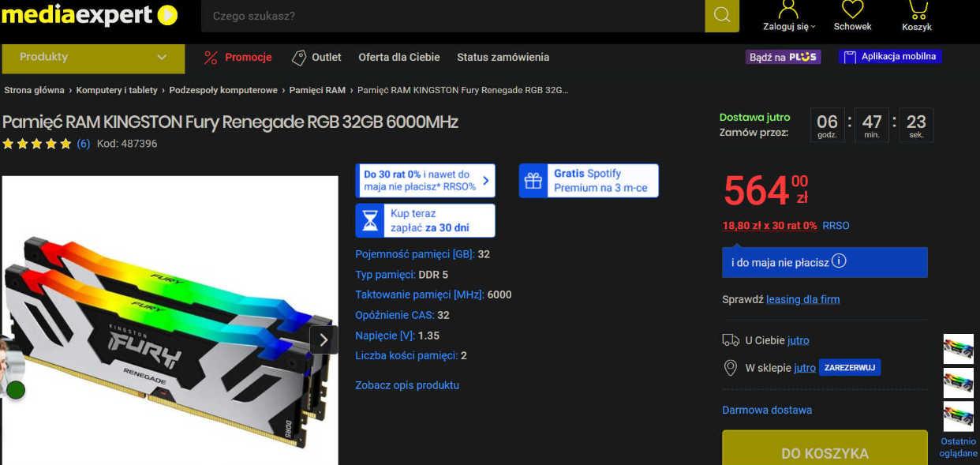Expand the Zaloguj się dropdown arrow

point(814,27)
